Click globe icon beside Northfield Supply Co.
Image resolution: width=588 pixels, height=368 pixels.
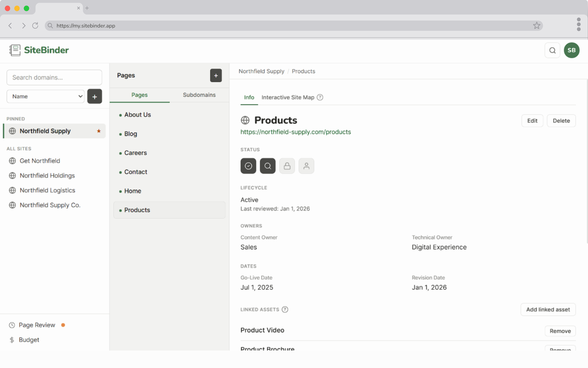[12, 205]
